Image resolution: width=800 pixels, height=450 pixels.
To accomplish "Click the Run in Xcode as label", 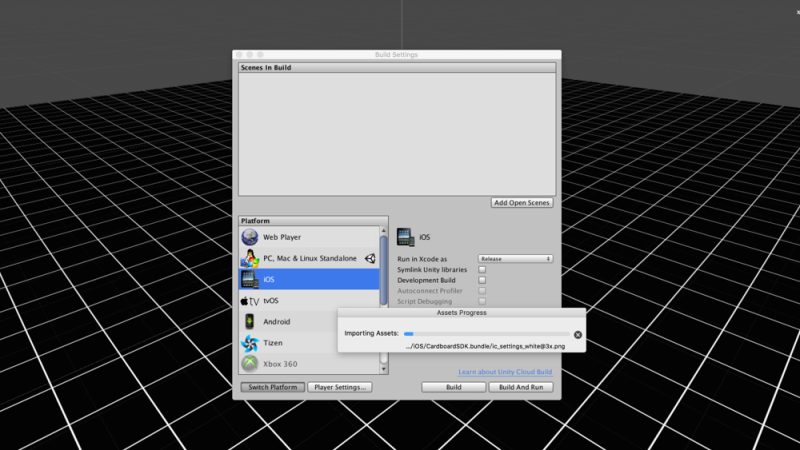I will [422, 259].
